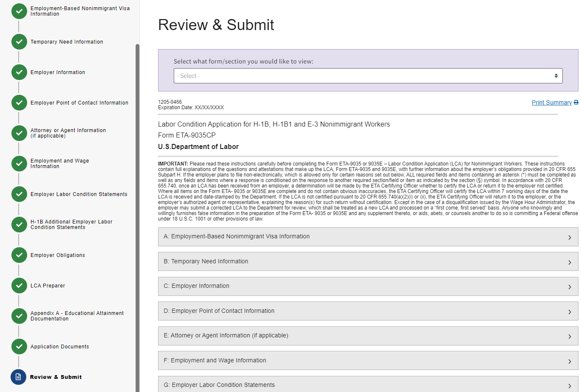Image resolution: width=581 pixels, height=392 pixels.
Task: Click checkmark icon for Attorney or Agent Information
Action: pyautogui.click(x=19, y=133)
